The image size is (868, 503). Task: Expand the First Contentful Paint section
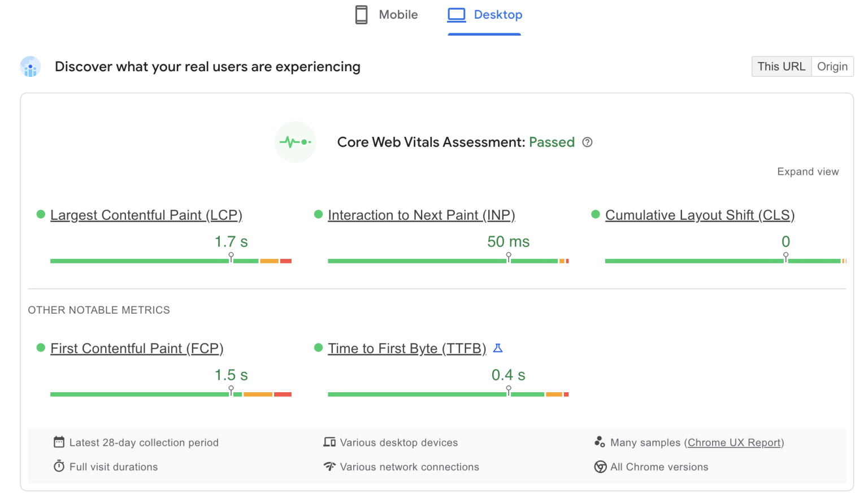[x=137, y=348]
